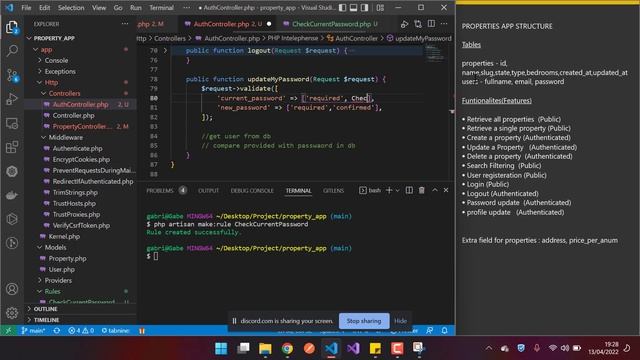Open the Terminal menu
The height and width of the screenshot is (360, 640).
pos(162,8)
